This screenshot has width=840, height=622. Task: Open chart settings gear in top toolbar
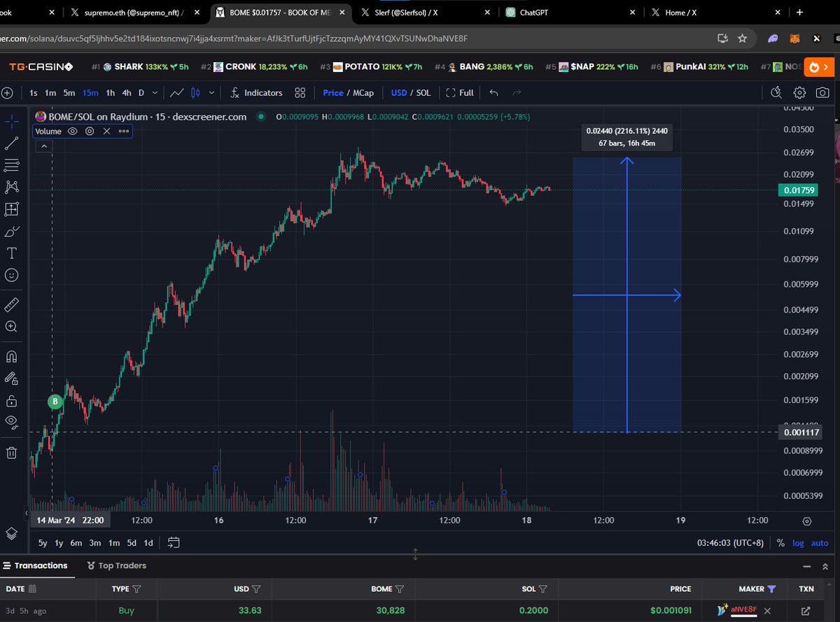799,92
